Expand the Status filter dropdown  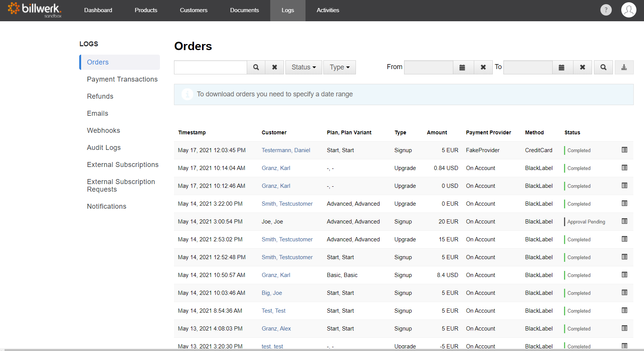[x=304, y=67]
